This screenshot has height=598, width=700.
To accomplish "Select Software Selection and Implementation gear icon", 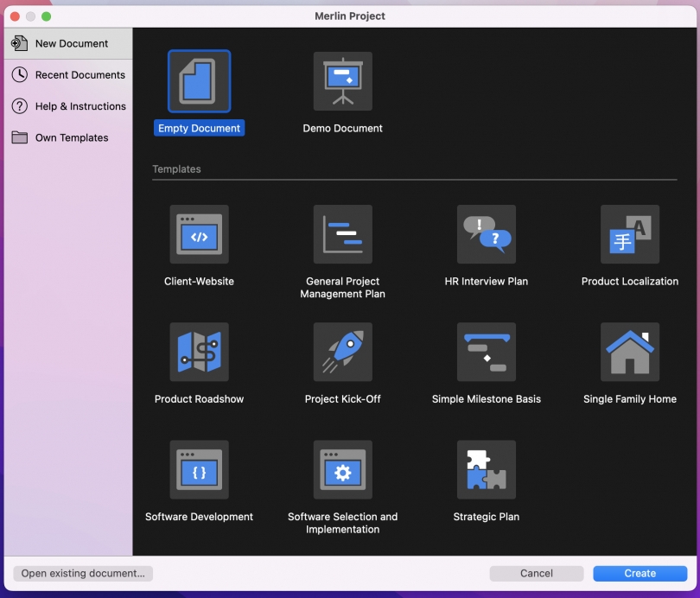I will click(x=342, y=469).
